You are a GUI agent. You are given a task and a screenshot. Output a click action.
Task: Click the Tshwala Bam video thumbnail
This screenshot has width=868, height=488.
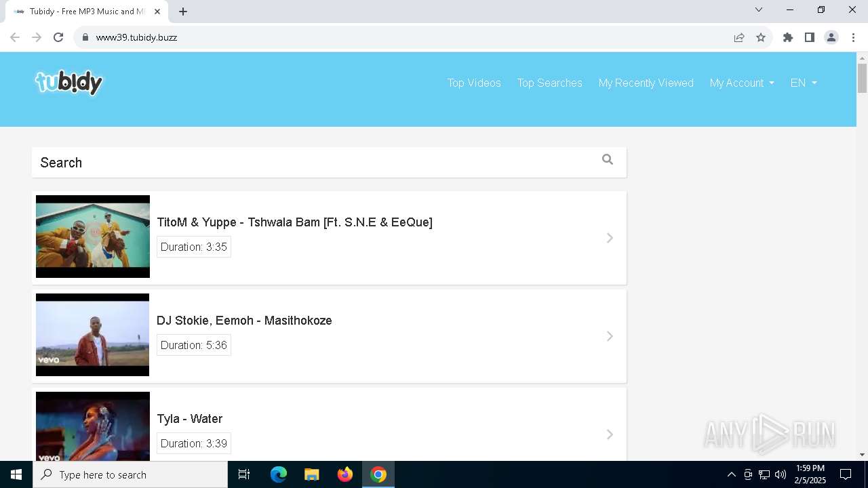click(93, 237)
